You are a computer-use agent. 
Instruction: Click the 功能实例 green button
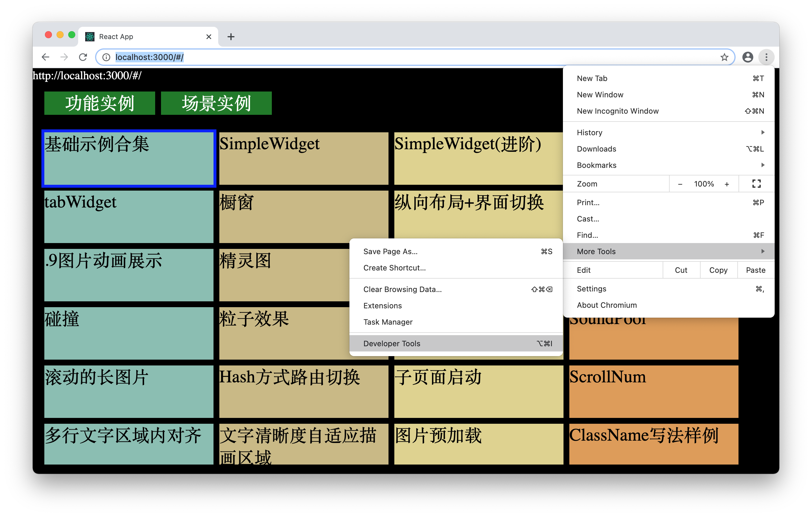click(99, 103)
